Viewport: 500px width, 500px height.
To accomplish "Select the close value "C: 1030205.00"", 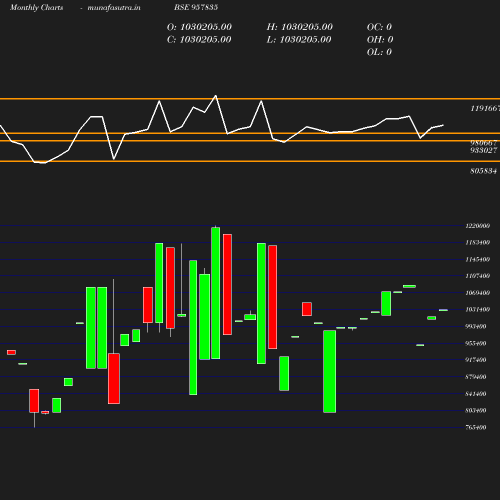I will 199,40.
